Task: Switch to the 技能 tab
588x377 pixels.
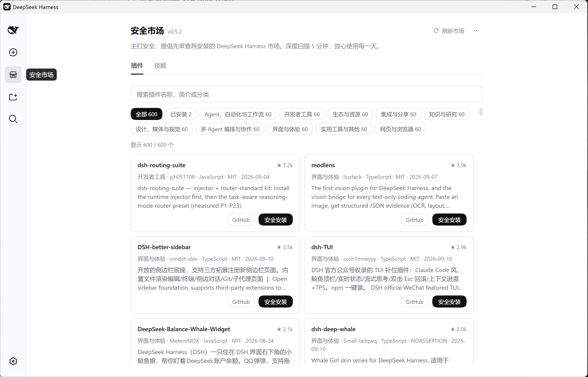Action: [160, 66]
